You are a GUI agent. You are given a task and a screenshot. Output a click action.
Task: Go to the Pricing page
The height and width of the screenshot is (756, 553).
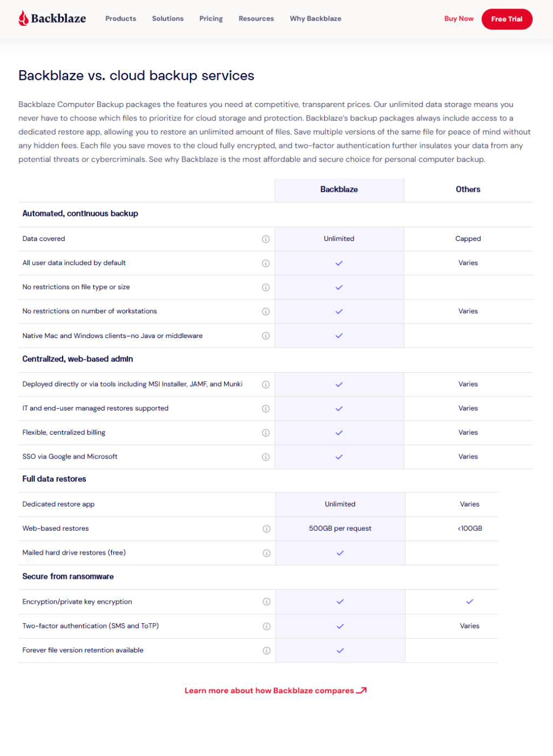[x=211, y=18]
